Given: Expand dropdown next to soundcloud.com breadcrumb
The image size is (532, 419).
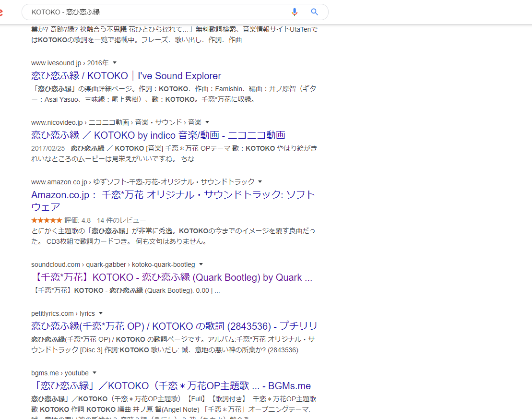Looking at the screenshot, I should point(201,264).
